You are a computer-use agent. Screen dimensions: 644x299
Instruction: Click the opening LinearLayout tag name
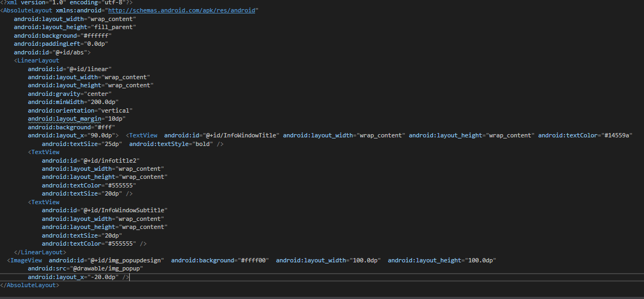(38, 60)
